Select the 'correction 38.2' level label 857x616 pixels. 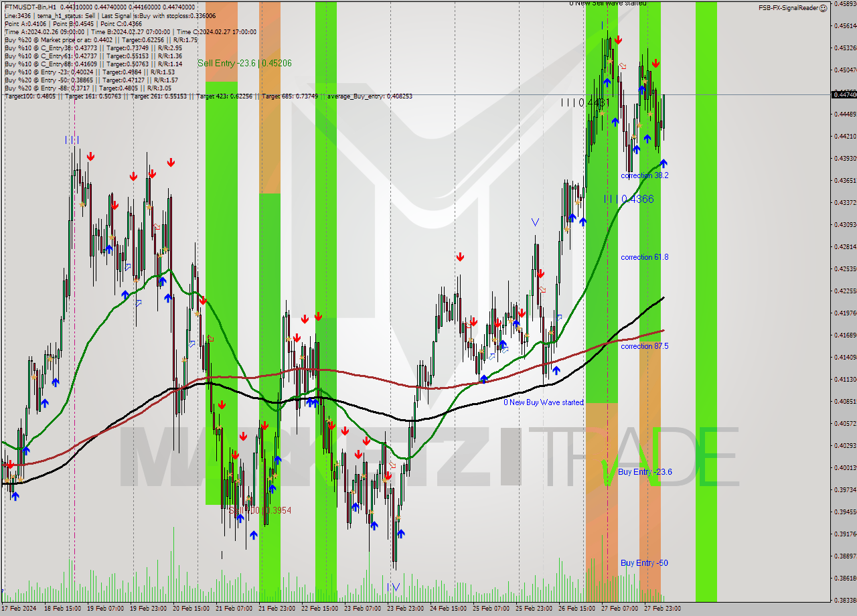pos(644,175)
